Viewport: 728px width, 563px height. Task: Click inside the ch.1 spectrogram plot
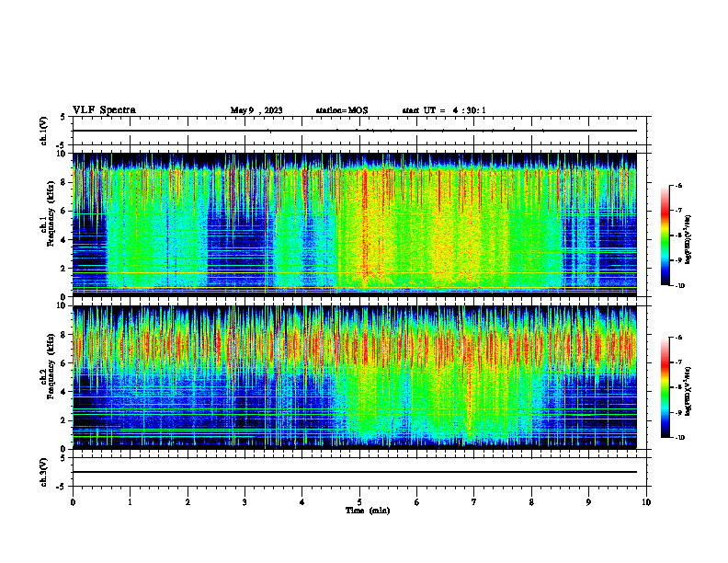[x=355, y=224]
